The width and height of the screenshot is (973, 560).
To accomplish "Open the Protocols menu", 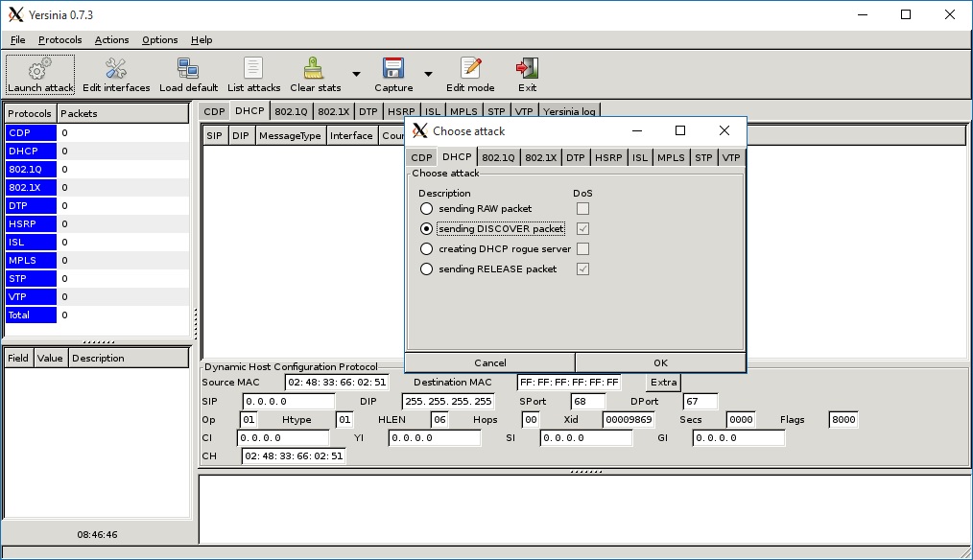I will pos(60,40).
